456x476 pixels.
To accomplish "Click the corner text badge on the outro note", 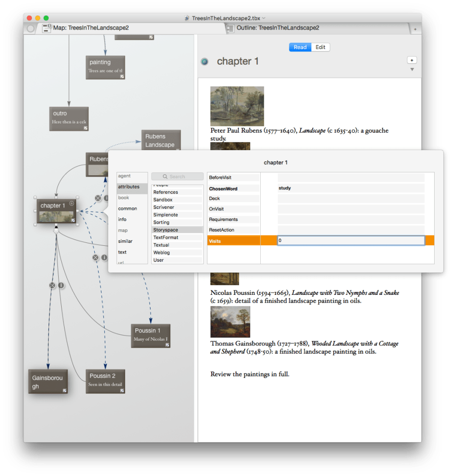I will pos(85,128).
